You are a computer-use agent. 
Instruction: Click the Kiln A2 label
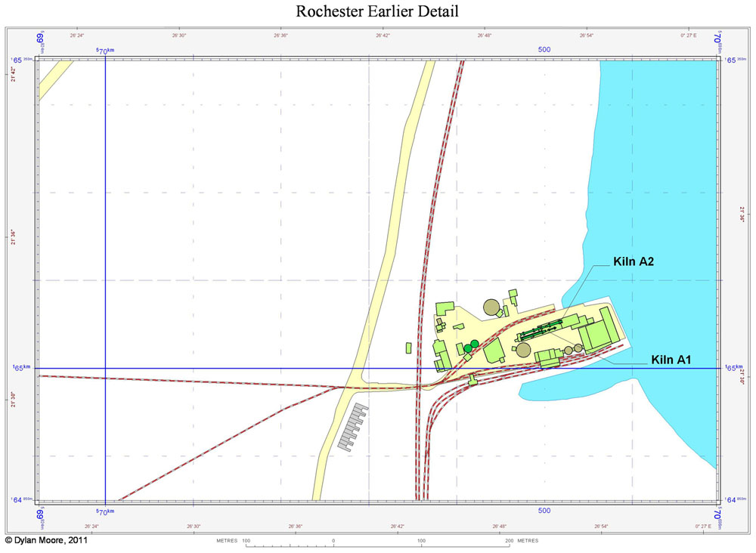[x=633, y=261]
